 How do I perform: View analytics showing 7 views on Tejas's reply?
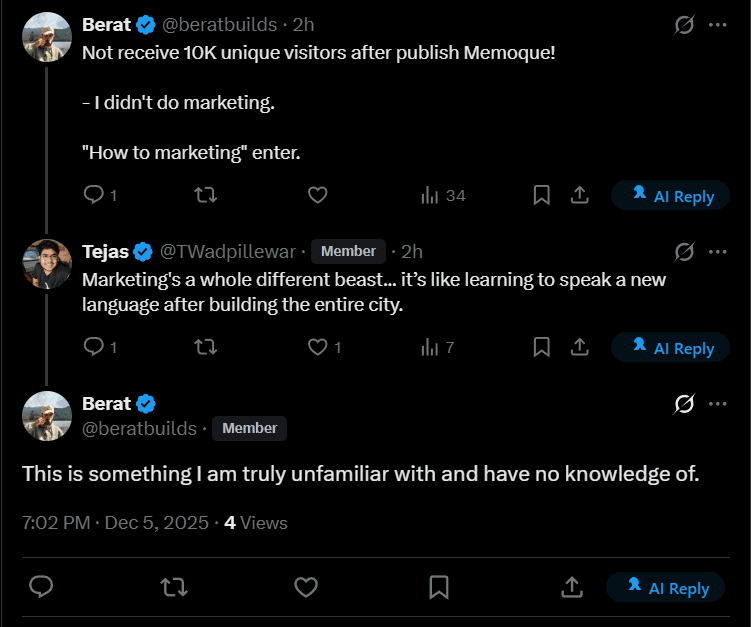coord(438,347)
